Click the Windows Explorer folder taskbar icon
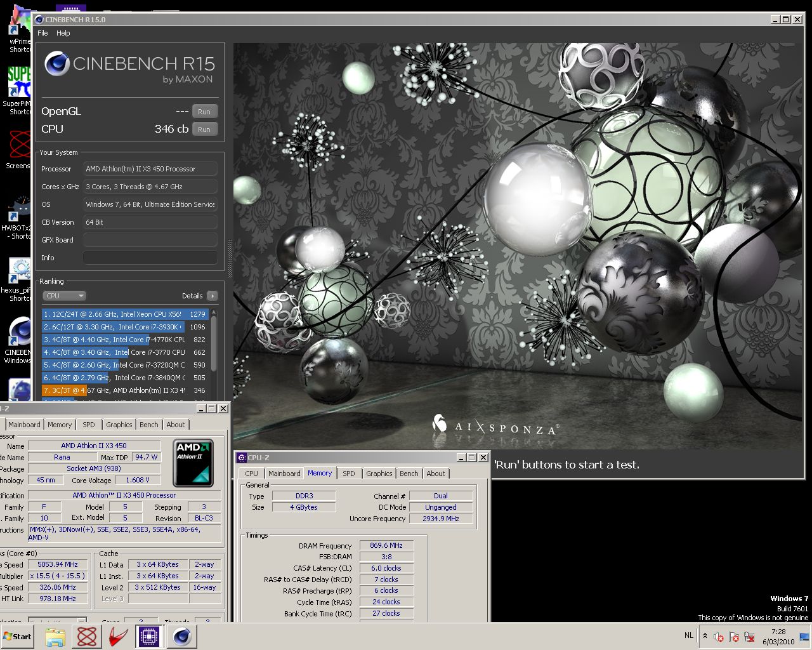The width and height of the screenshot is (812, 650). pos(55,637)
